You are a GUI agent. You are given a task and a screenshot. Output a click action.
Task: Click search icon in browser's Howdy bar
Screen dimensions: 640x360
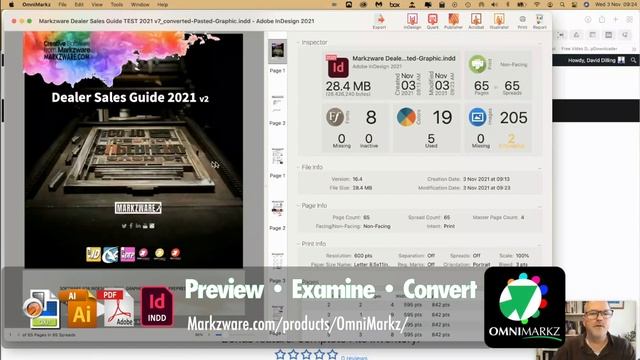tap(633, 60)
